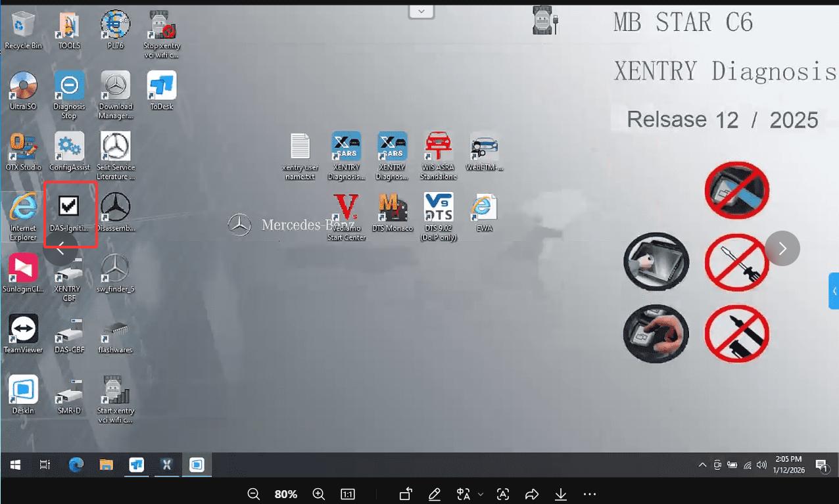Zoom in with the plus magnifier
The height and width of the screenshot is (504, 839).
[319, 494]
